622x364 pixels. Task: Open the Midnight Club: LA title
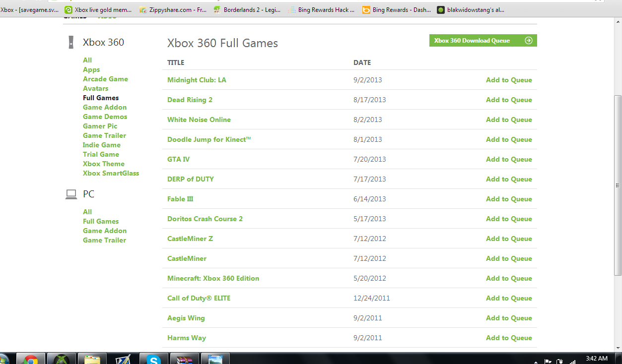(197, 80)
